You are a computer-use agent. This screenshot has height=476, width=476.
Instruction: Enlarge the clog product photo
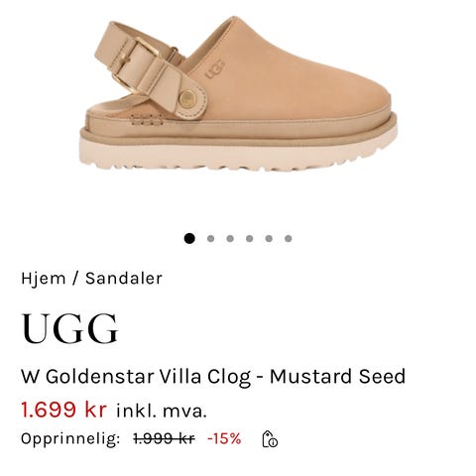[238, 94]
